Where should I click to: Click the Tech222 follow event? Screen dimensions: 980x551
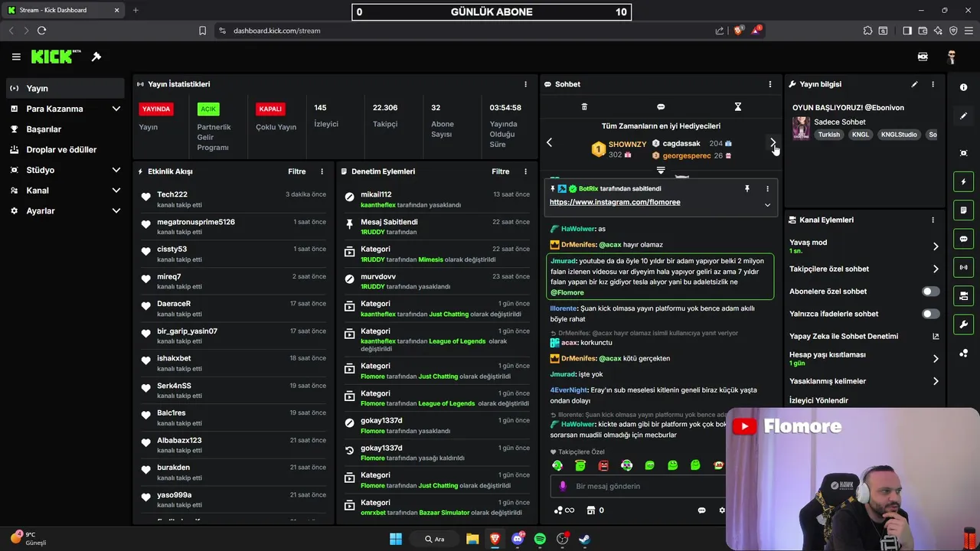tap(234, 199)
